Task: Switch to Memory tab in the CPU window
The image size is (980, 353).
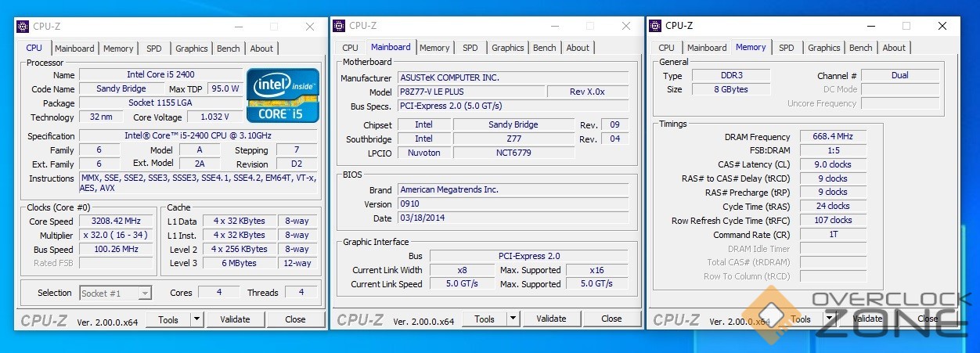Action: (118, 49)
